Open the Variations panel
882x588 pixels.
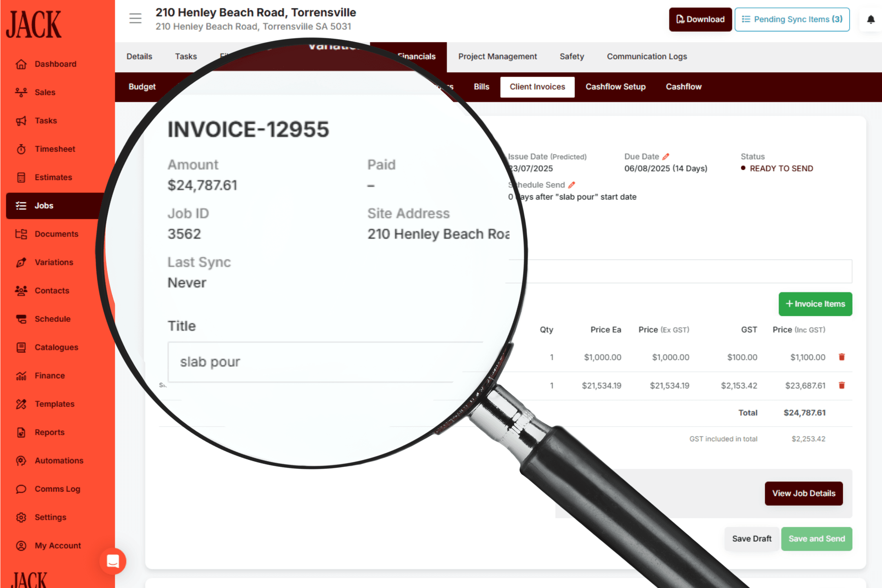point(53,262)
